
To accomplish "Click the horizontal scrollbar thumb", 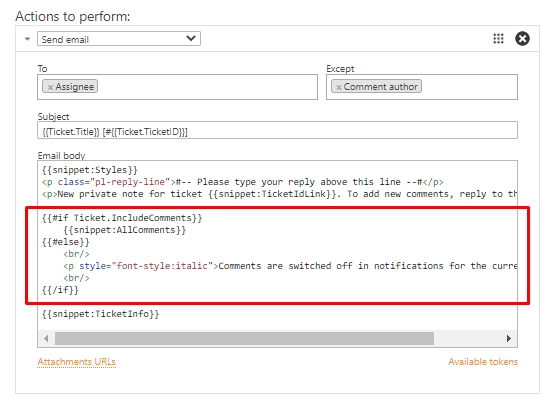I will tap(244, 338).
